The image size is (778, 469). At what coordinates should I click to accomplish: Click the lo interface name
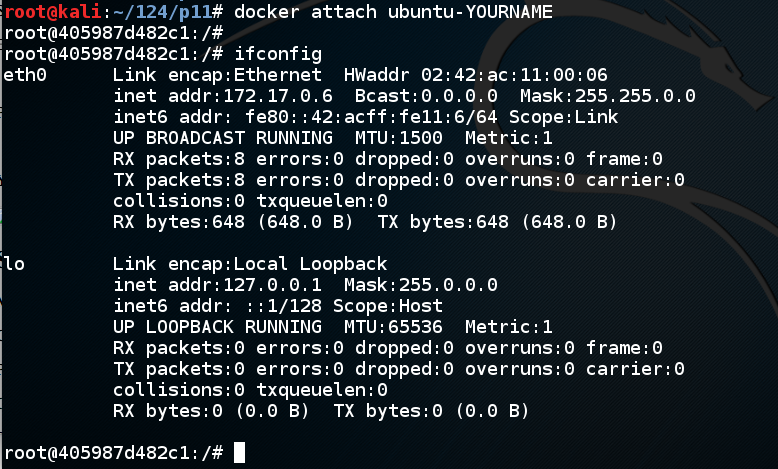(13, 264)
